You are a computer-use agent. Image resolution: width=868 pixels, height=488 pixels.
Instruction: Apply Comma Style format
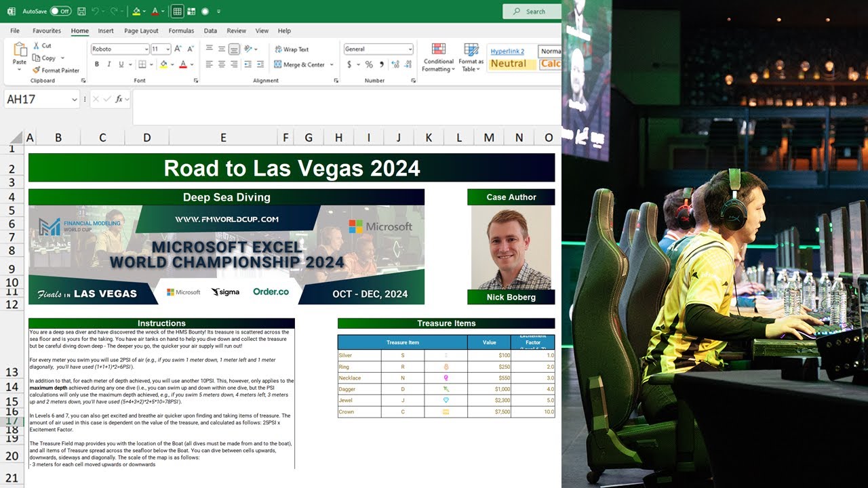[381, 64]
